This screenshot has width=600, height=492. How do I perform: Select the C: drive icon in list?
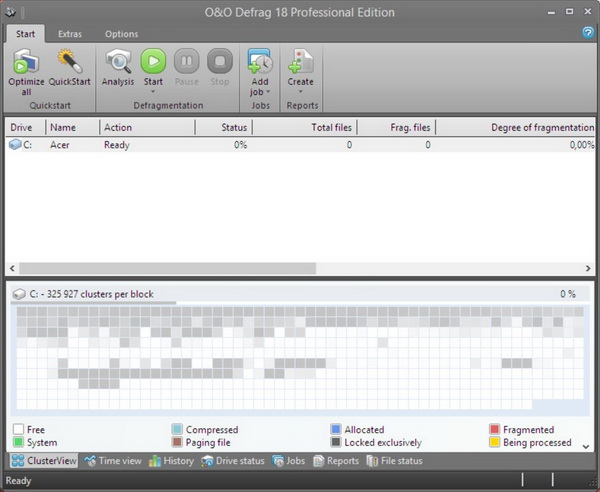point(15,145)
